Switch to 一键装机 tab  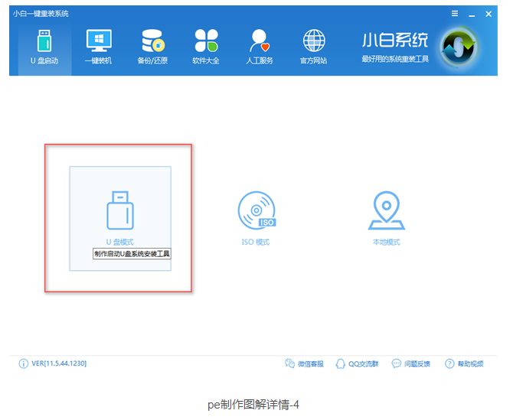(99, 47)
